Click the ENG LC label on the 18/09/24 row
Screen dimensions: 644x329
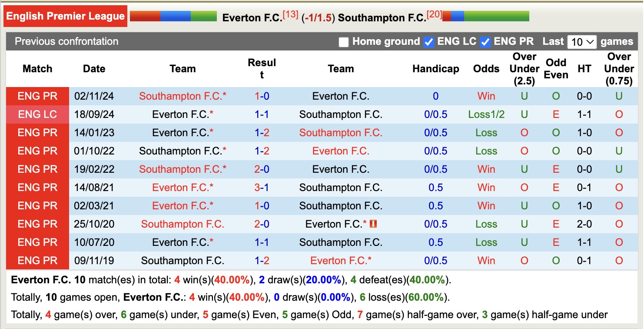37,114
